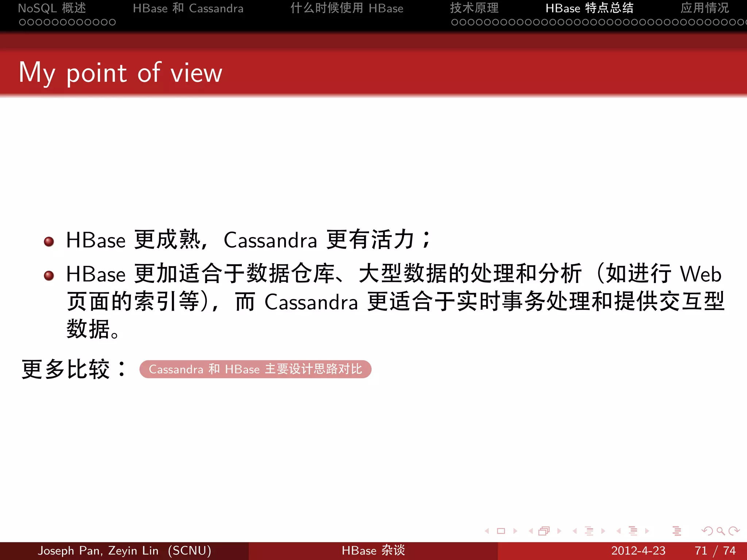
Task: Jump to next subsection arrow
Action: 603,531
